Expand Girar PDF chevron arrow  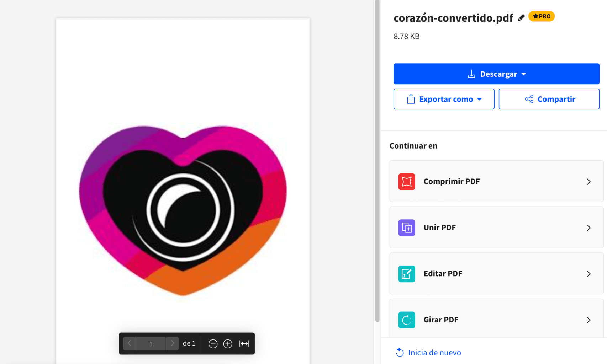tap(589, 320)
